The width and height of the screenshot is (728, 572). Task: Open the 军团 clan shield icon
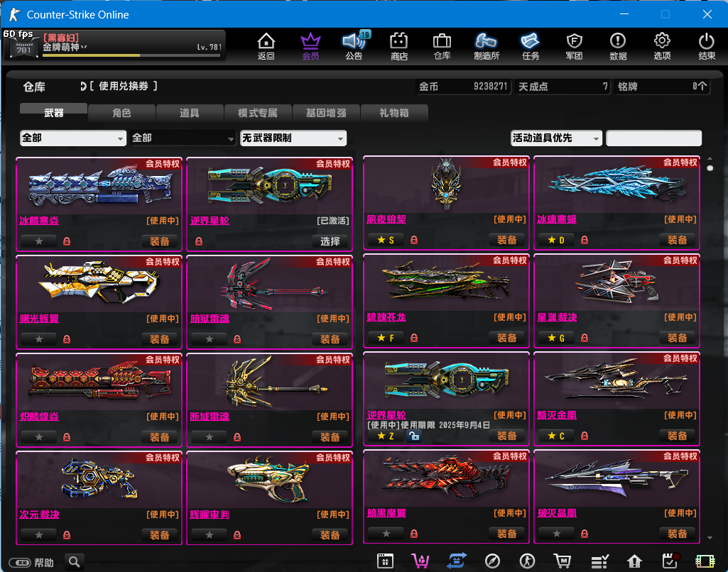575,46
